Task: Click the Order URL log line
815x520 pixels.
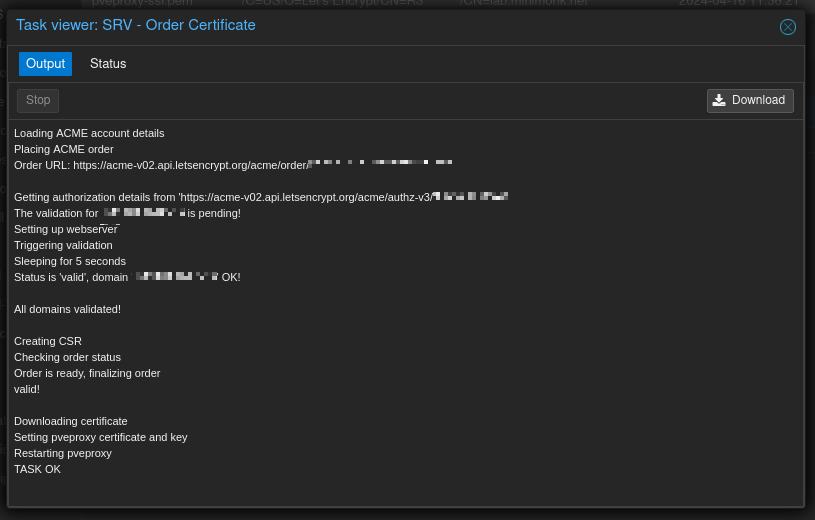Action: pos(233,165)
